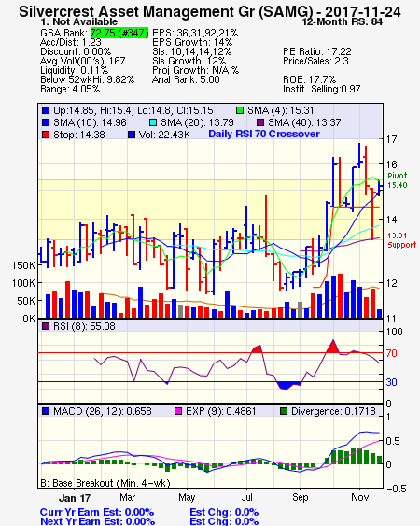Click the purple RSI (8) legend swatch
The width and height of the screenshot is (420, 526).
pos(46,326)
